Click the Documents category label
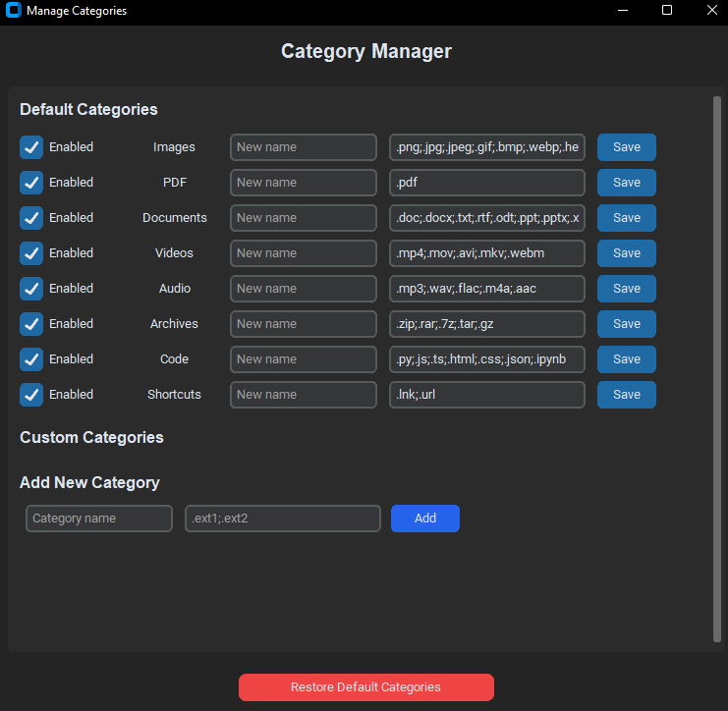This screenshot has height=711, width=728. 174,218
